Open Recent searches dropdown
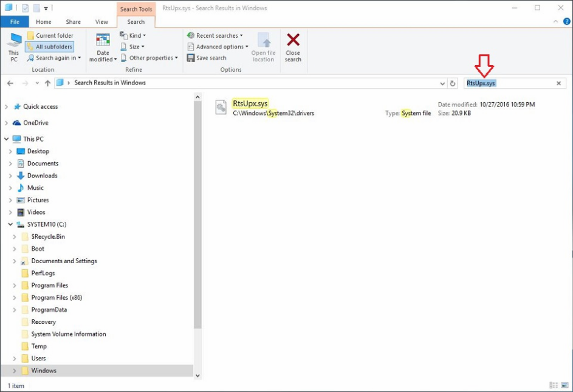The height and width of the screenshot is (392, 573). [215, 35]
